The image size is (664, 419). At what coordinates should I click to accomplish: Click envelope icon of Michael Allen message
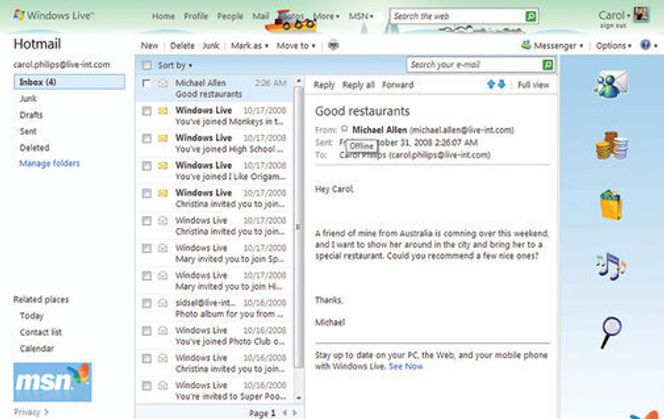click(x=163, y=83)
